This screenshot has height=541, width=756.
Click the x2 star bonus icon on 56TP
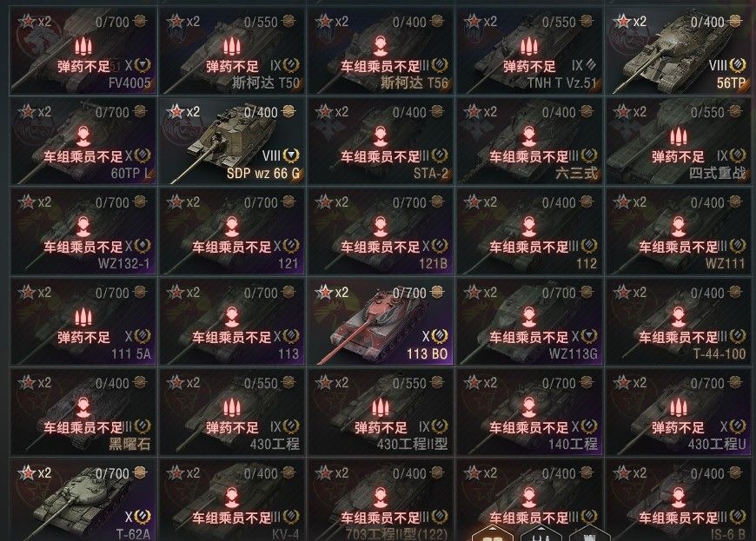pos(622,21)
